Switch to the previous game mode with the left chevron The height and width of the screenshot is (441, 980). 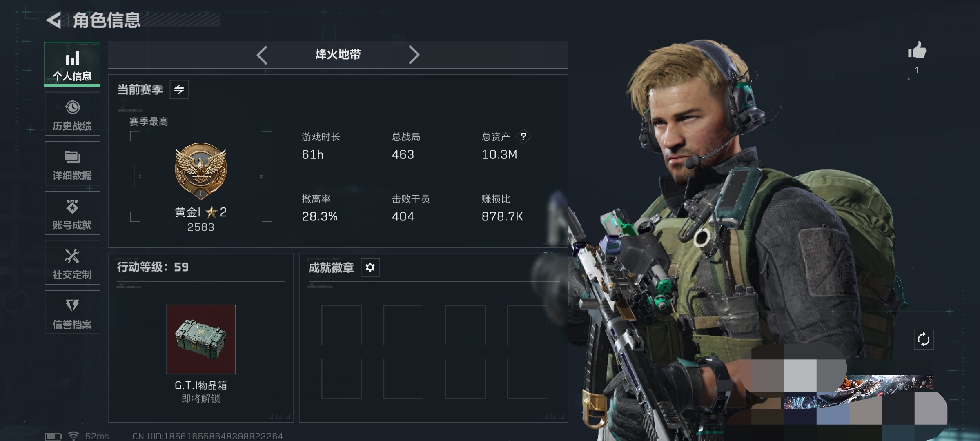tap(262, 55)
